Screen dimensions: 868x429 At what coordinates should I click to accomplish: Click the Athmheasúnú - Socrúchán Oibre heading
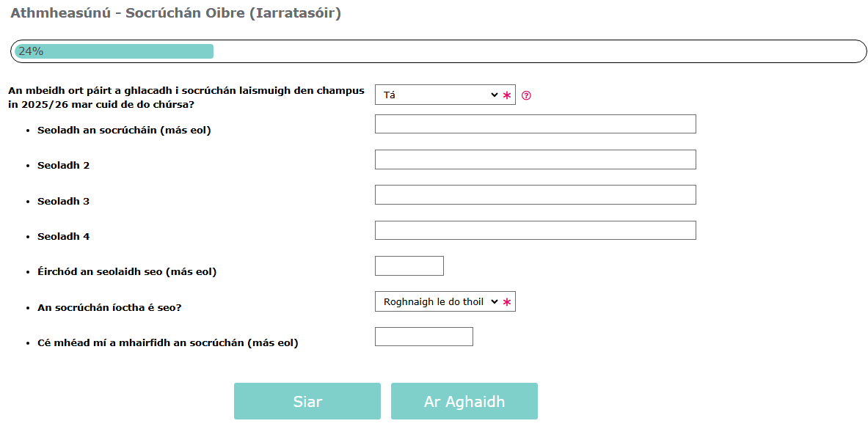tap(175, 13)
